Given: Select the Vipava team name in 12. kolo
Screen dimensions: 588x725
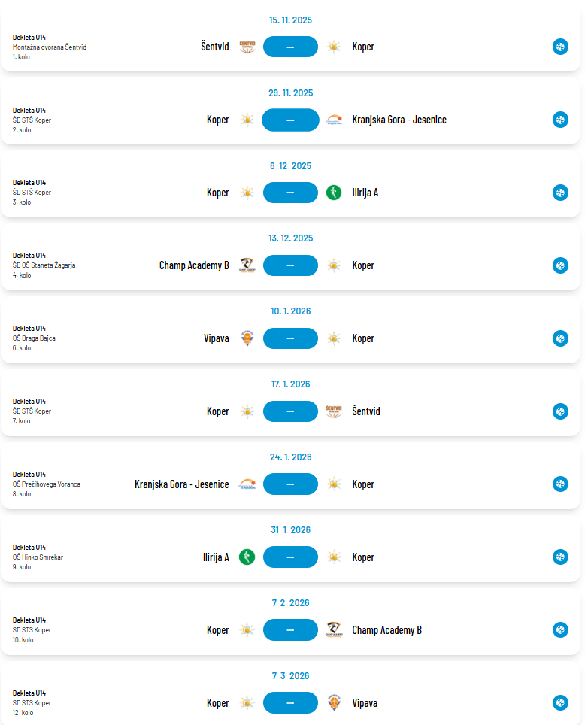Looking at the screenshot, I should (365, 703).
